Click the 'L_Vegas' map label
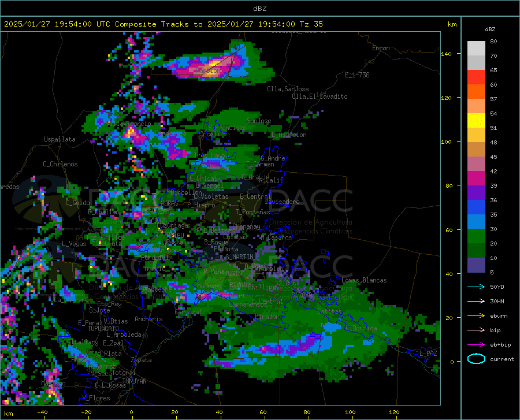This screenshot has width=520, height=420. point(74,244)
